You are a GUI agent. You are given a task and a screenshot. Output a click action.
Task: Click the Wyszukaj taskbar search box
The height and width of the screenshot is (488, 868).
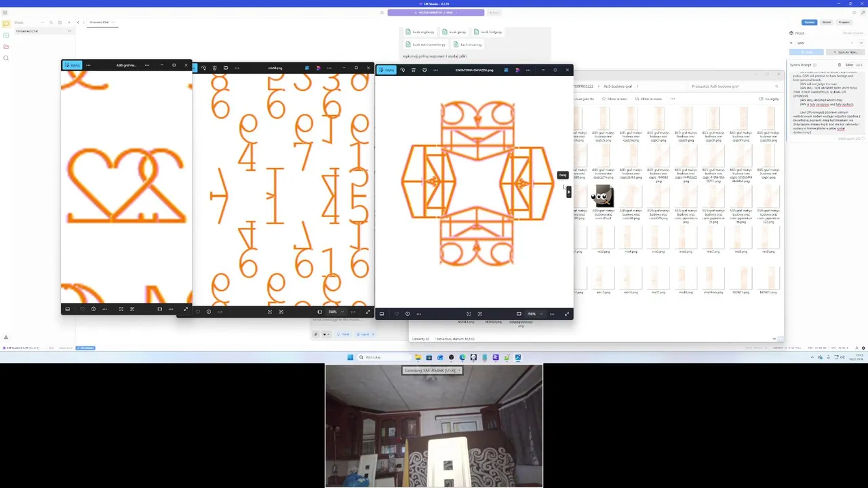(x=384, y=357)
